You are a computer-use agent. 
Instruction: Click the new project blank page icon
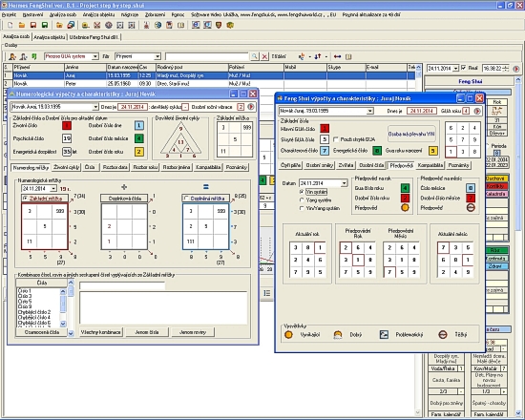click(x=10, y=25)
